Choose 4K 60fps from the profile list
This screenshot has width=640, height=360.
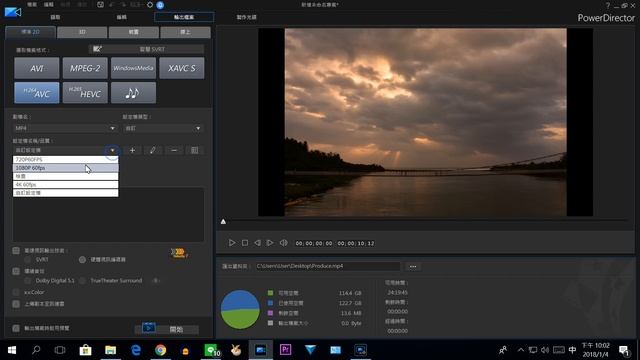65,184
